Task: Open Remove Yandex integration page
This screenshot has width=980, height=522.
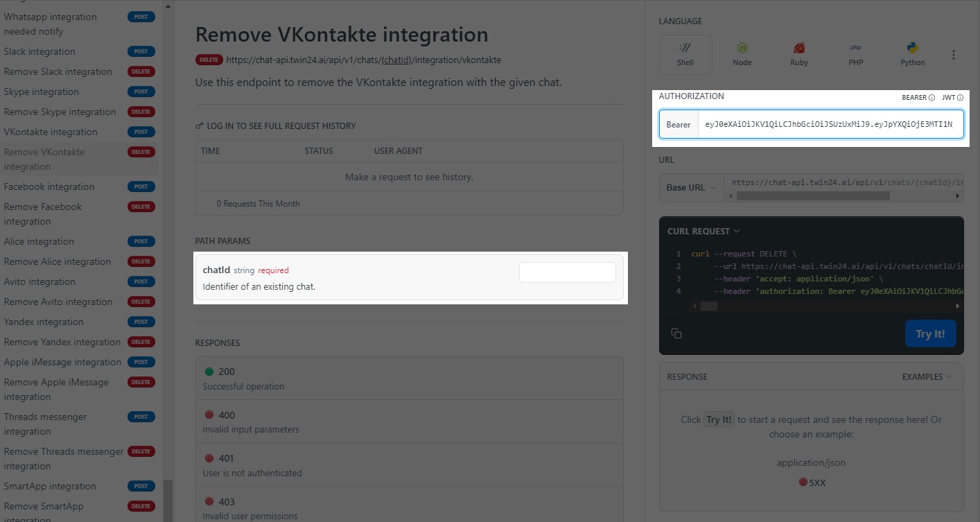Action: (80, 342)
